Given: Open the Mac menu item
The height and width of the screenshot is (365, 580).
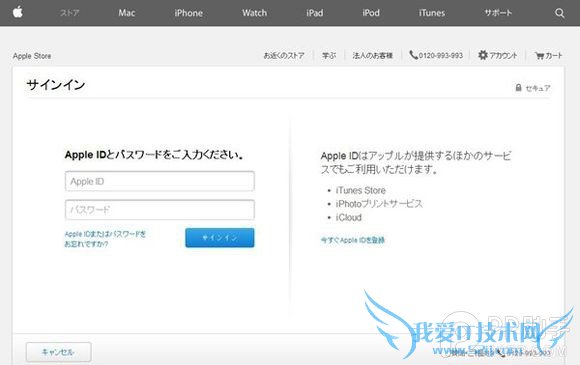Looking at the screenshot, I should point(127,13).
